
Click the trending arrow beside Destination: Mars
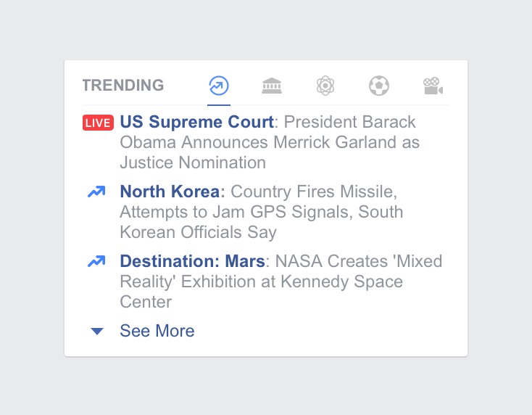coord(96,262)
